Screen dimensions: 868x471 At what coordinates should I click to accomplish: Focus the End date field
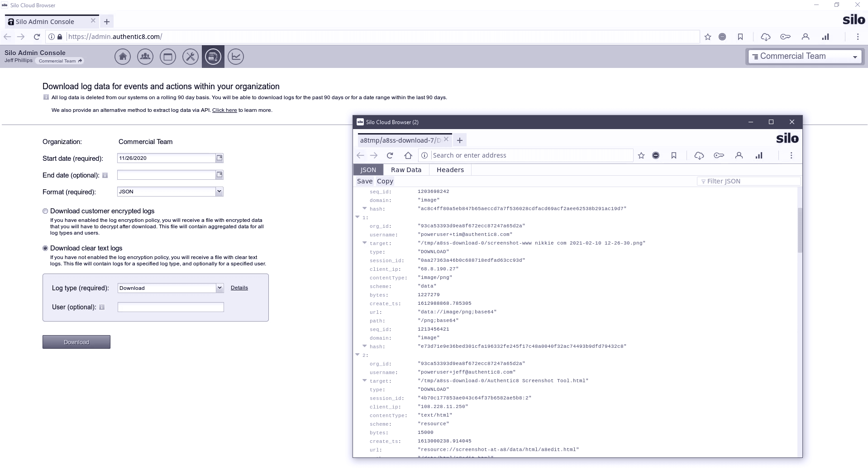166,175
